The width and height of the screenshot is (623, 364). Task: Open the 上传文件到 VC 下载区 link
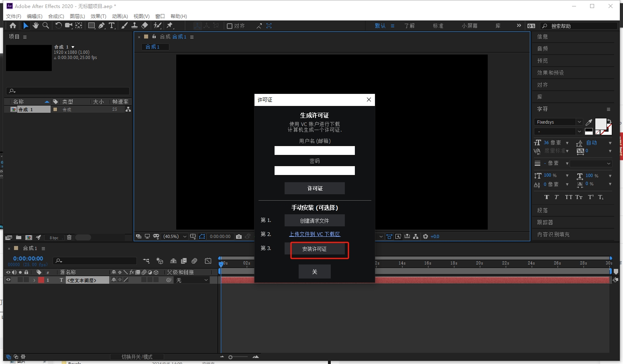[x=315, y=234]
